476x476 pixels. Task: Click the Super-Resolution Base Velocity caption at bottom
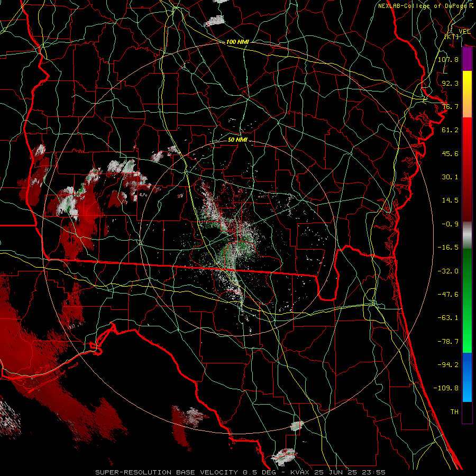240,472
